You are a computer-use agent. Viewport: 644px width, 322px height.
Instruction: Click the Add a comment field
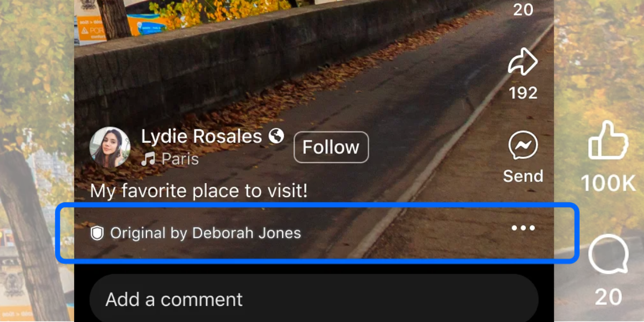tap(314, 298)
